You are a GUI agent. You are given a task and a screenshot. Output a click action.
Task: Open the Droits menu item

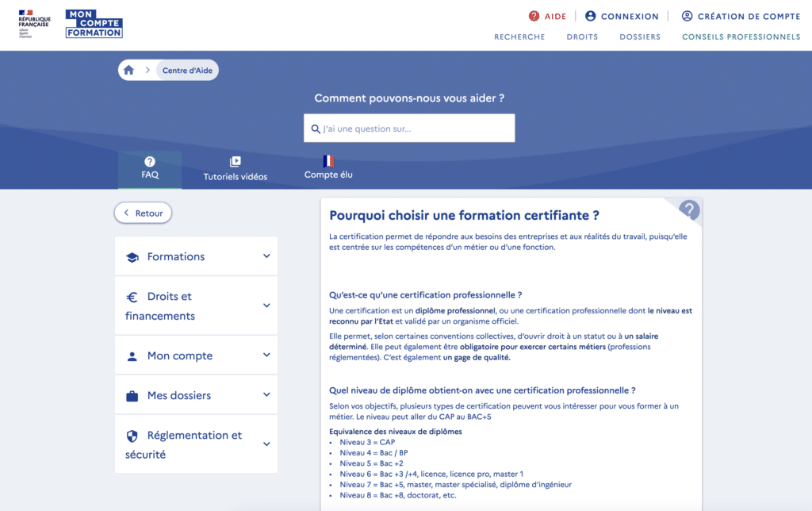[582, 36]
